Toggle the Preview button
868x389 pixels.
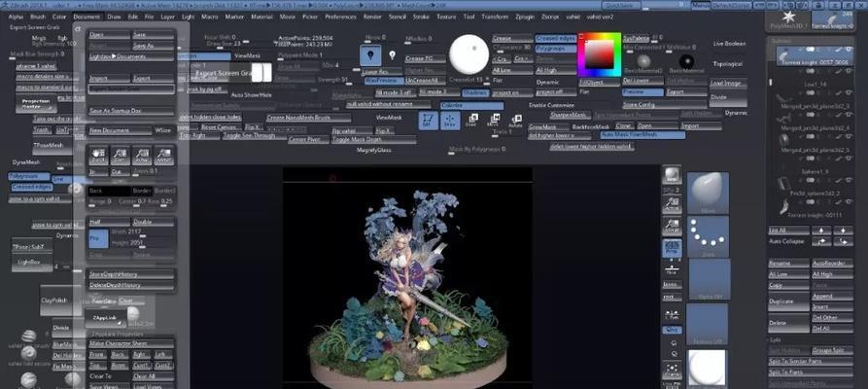642,92
